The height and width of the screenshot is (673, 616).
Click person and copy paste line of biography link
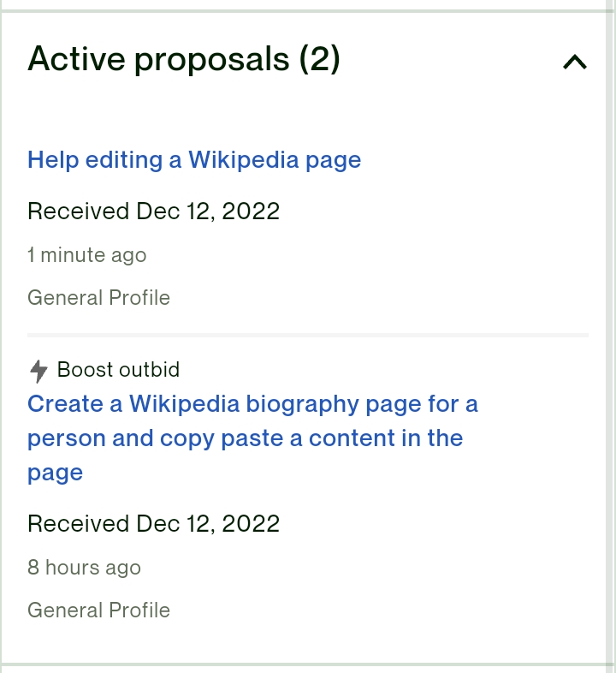(246, 438)
